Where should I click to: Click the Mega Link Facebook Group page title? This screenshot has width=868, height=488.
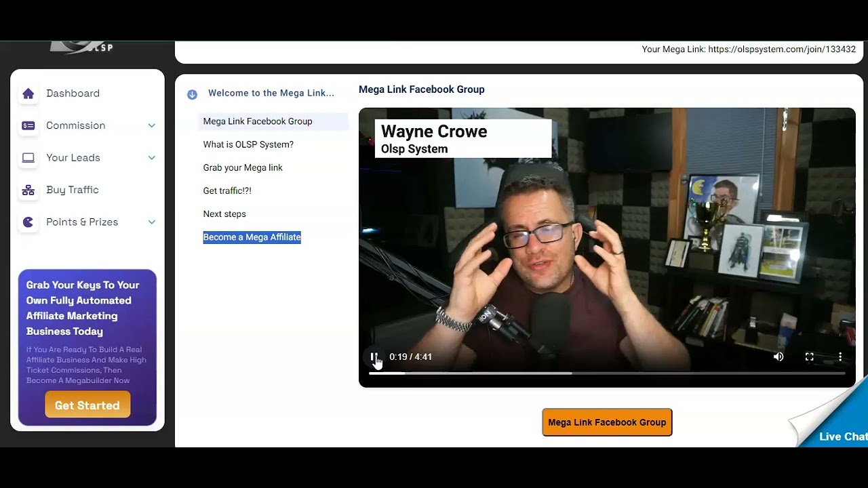422,89
